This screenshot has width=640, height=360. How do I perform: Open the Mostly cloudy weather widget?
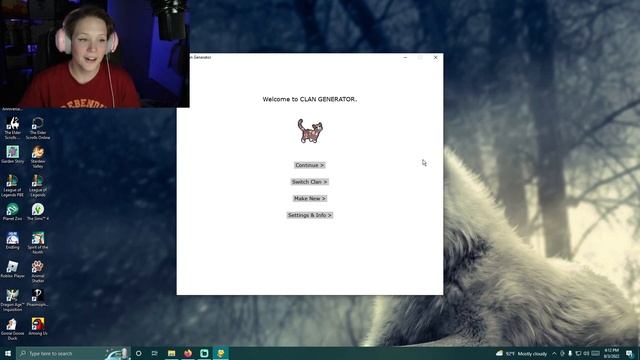click(521, 353)
